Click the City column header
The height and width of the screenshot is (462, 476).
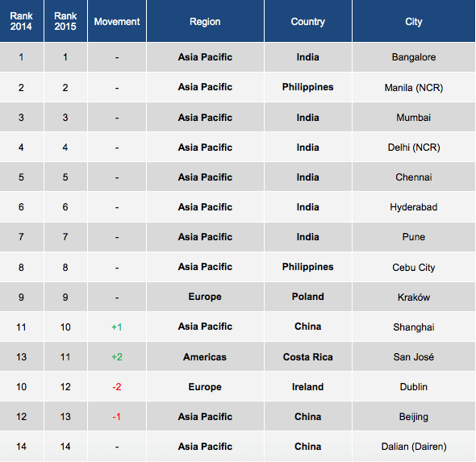413,22
